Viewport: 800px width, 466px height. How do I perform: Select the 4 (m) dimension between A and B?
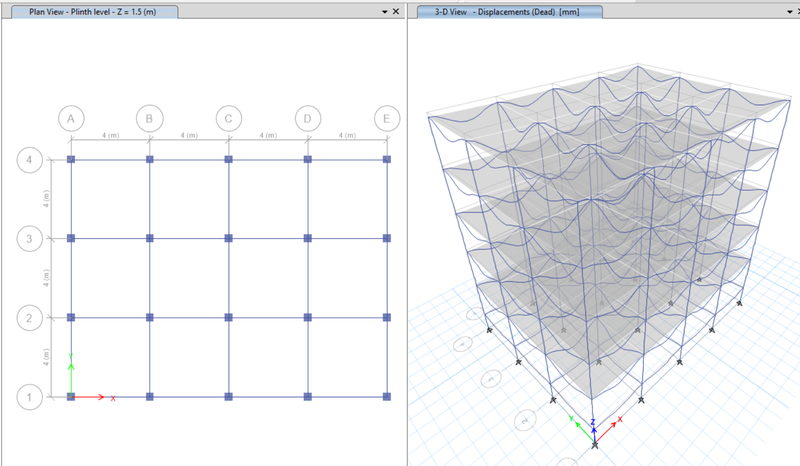[x=110, y=135]
